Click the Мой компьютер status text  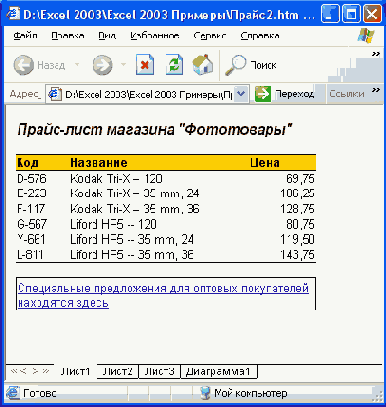pyautogui.click(x=251, y=393)
